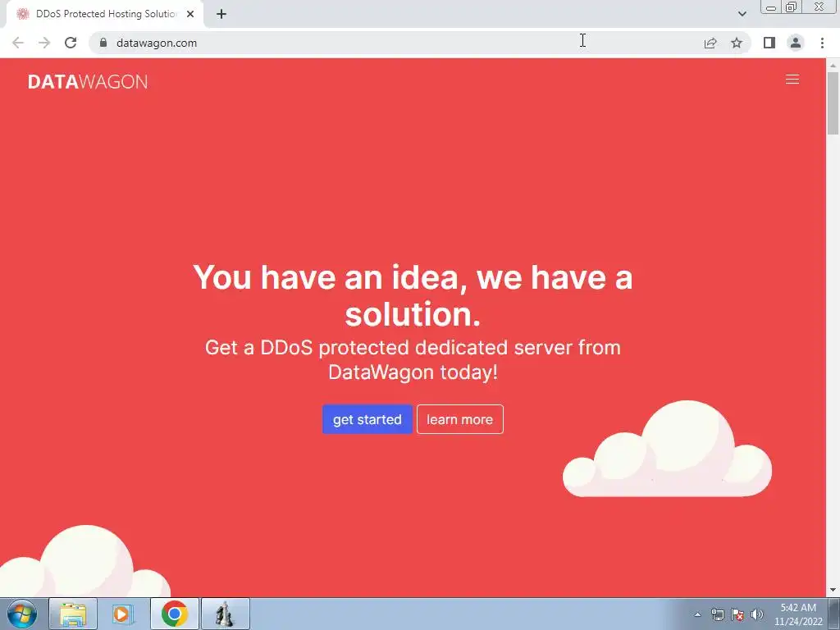Click the scrollbar up arrow
Screen dimensions: 840x630
click(x=833, y=65)
